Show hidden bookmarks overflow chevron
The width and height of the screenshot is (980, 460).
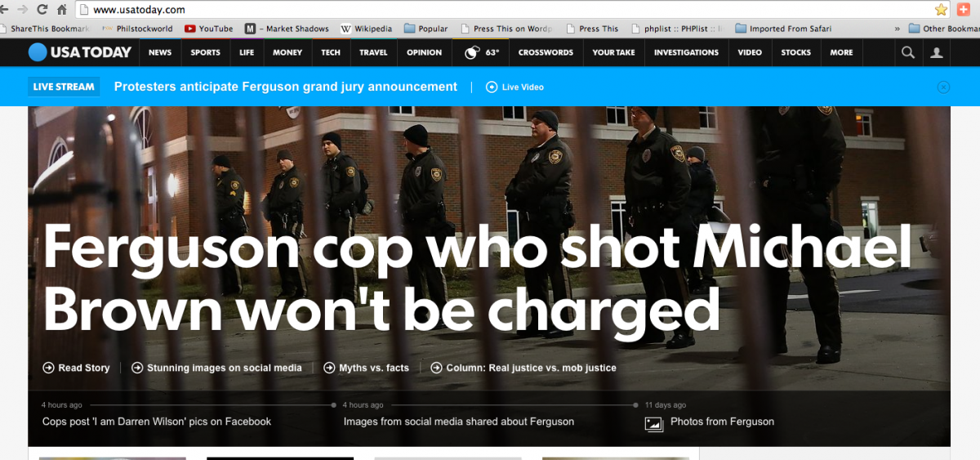pos(898,29)
